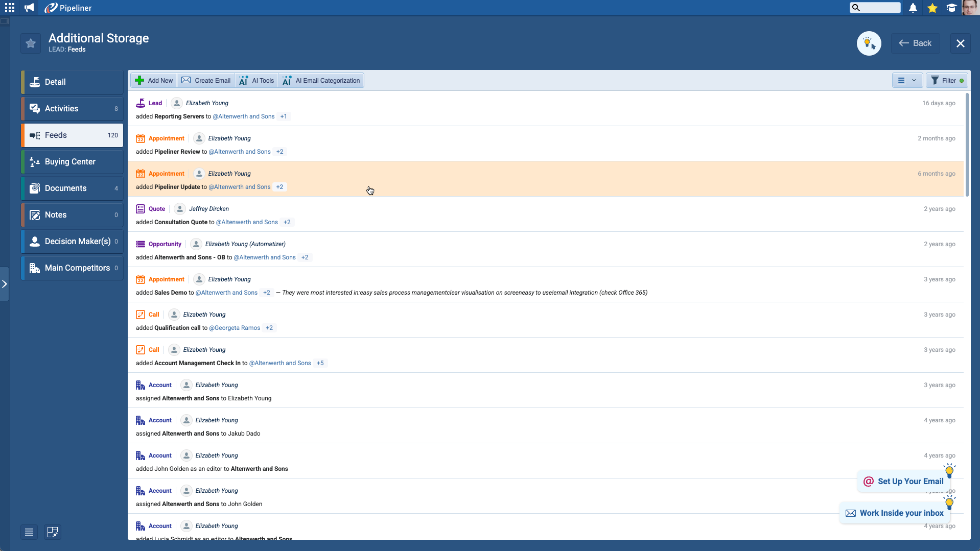
Task: Open notifications bell icon
Action: tap(913, 8)
